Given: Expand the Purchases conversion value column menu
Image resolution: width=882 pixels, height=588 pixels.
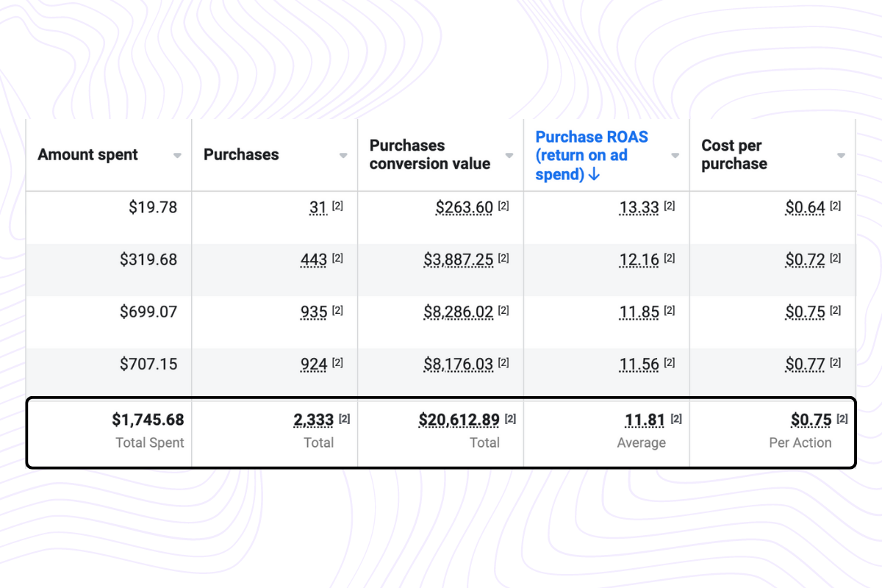Looking at the screenshot, I should tap(509, 156).
